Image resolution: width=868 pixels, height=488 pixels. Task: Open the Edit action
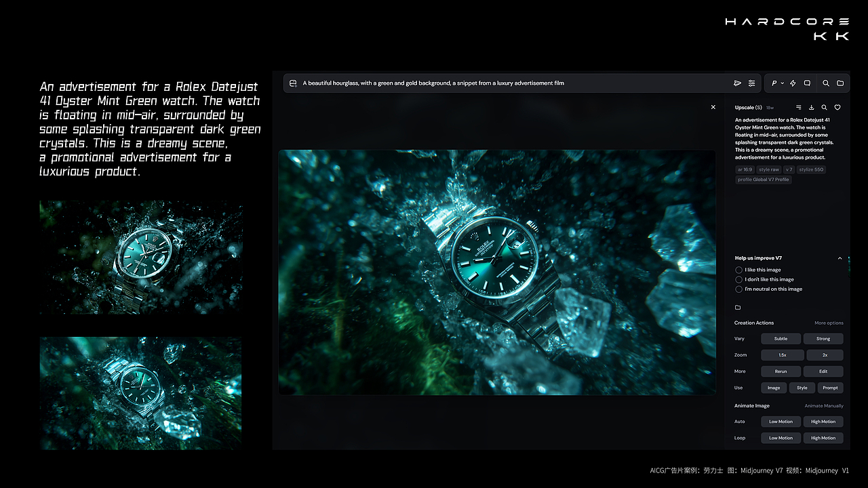pyautogui.click(x=823, y=371)
